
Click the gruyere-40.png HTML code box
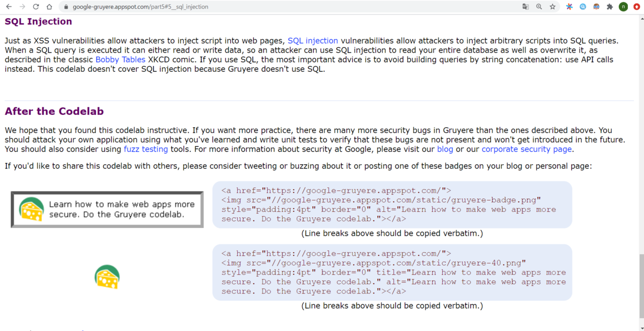point(392,272)
